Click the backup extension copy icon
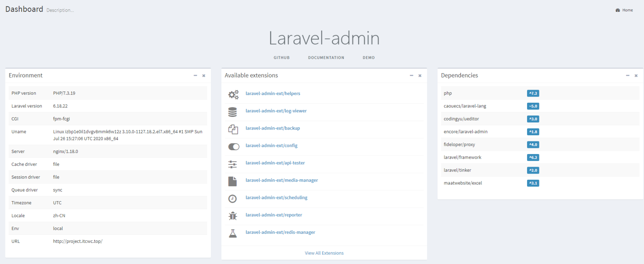 click(233, 129)
